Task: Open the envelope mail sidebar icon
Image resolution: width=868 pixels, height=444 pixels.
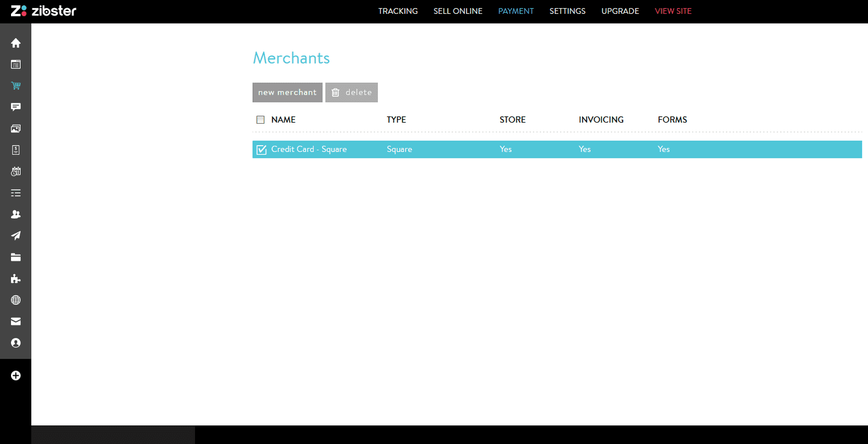Action: [16, 321]
